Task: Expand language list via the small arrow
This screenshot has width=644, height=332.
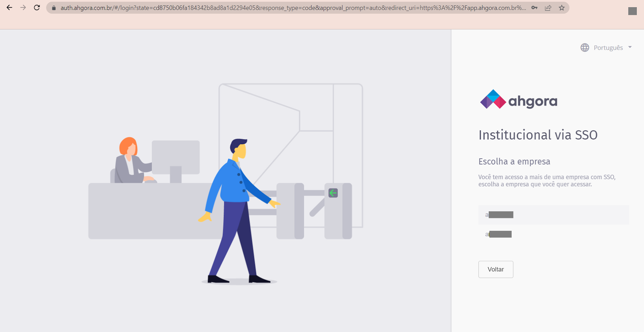Action: (x=630, y=47)
